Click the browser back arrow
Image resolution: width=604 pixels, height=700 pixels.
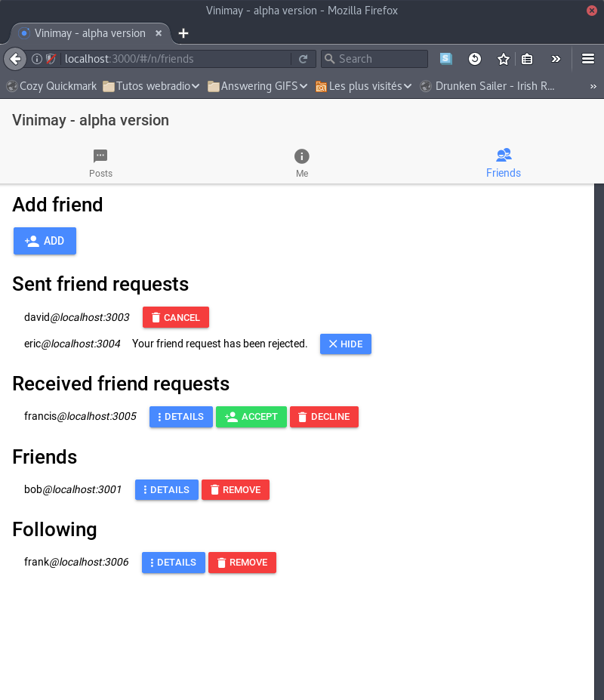[x=15, y=59]
